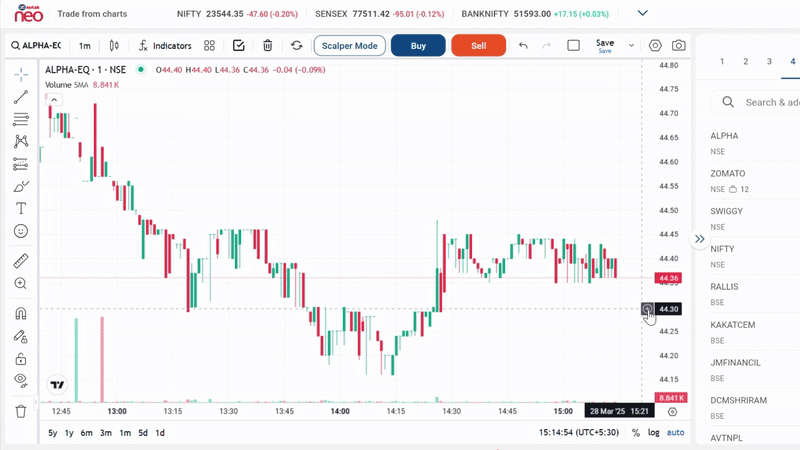Toggle log scale on price axis
800x450 pixels.
(x=653, y=433)
